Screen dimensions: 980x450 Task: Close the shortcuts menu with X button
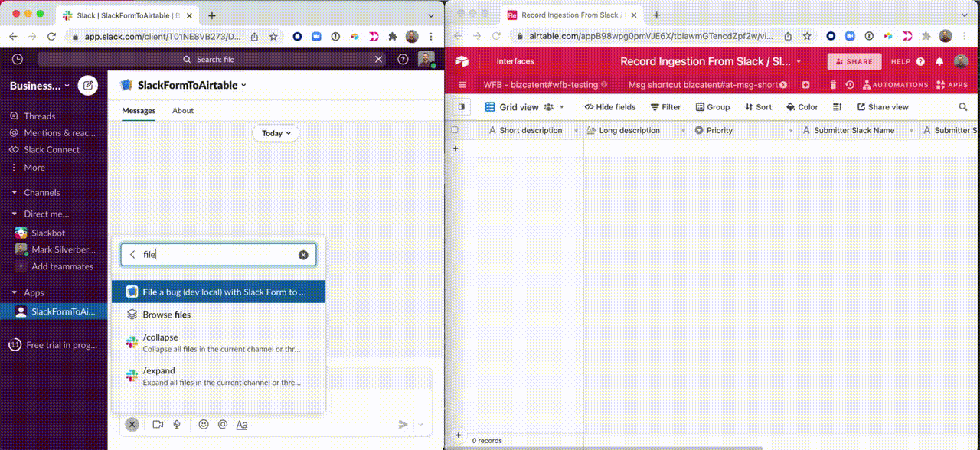(132, 424)
